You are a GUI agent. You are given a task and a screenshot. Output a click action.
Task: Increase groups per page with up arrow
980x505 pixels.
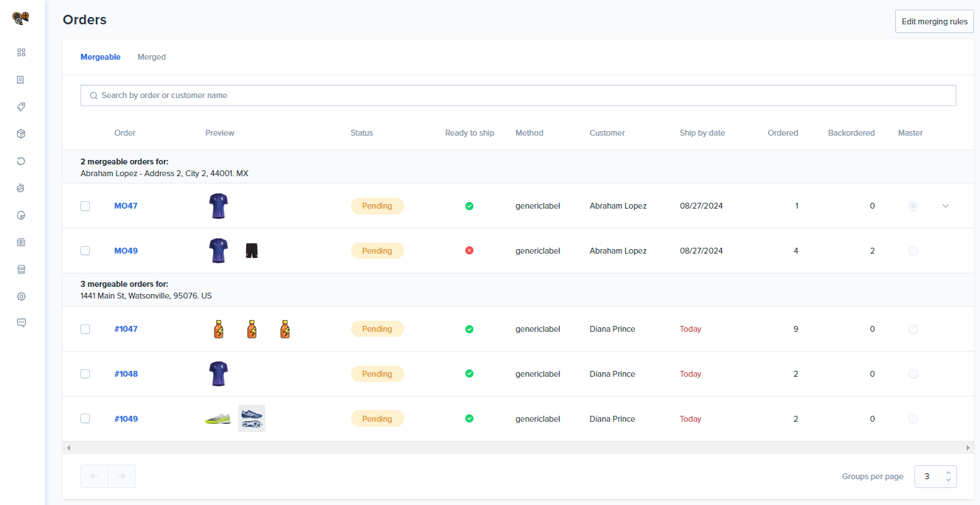tap(948, 473)
